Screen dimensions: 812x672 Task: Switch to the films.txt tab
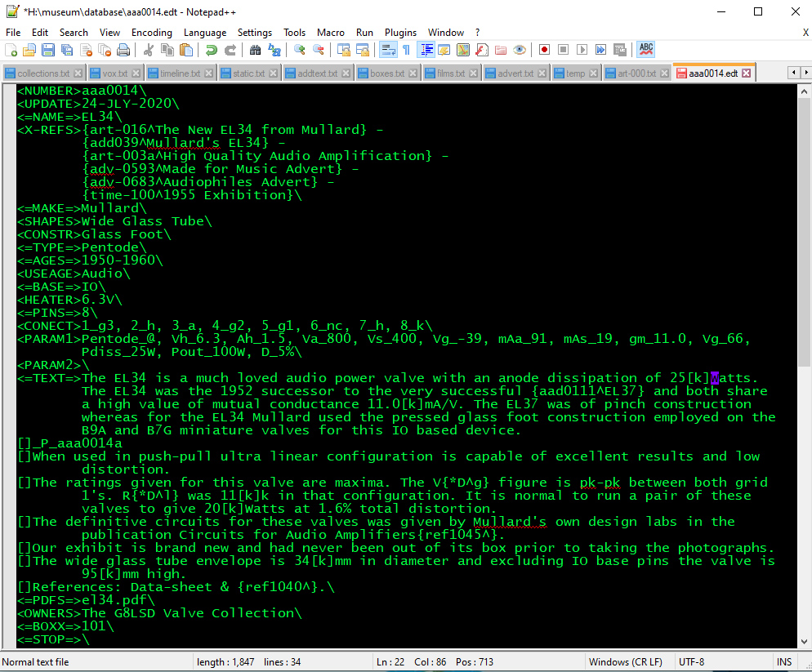point(451,73)
